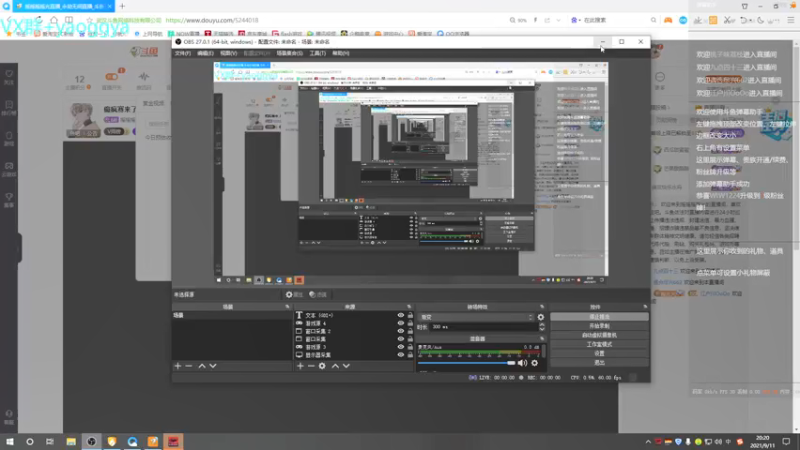Open Edit menu in OBS

coord(205,53)
